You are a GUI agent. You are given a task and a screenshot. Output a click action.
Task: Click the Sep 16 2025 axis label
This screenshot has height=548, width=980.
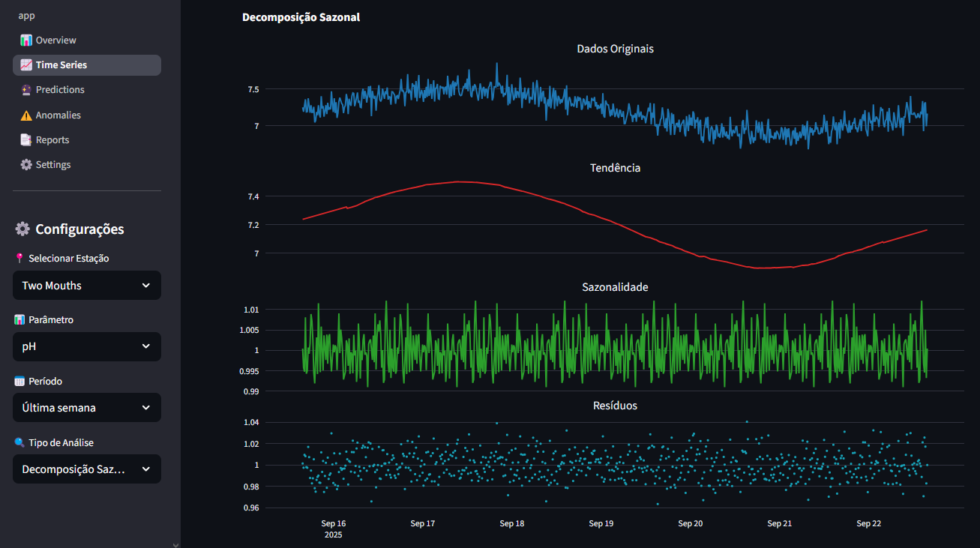coord(333,529)
